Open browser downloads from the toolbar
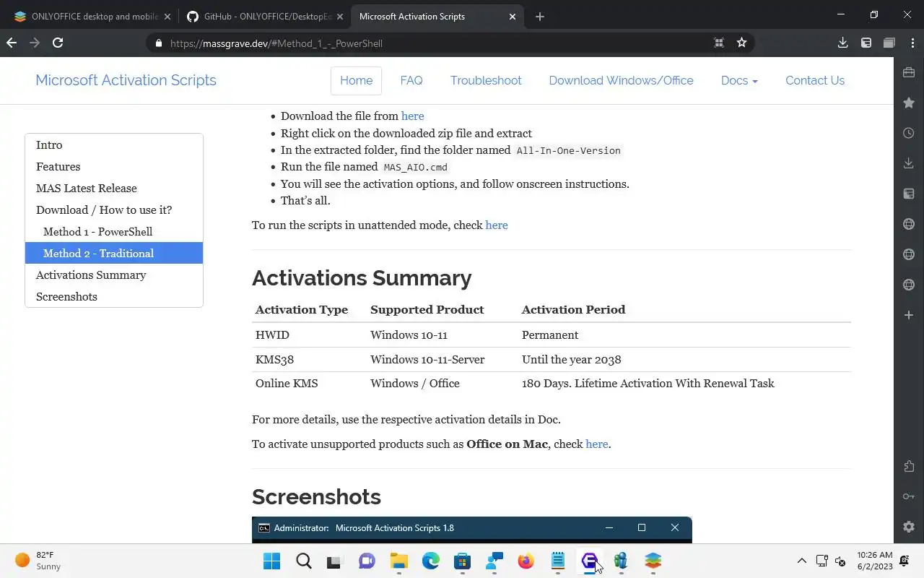 [x=842, y=43]
